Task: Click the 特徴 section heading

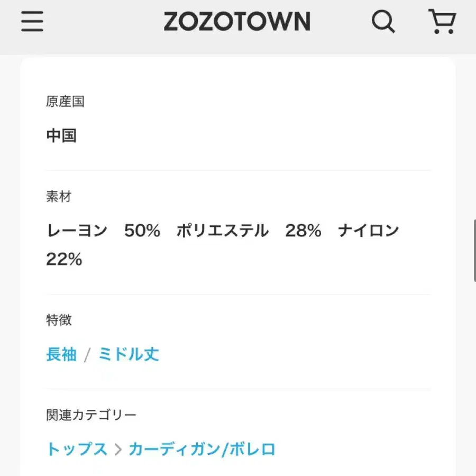Action: click(59, 320)
